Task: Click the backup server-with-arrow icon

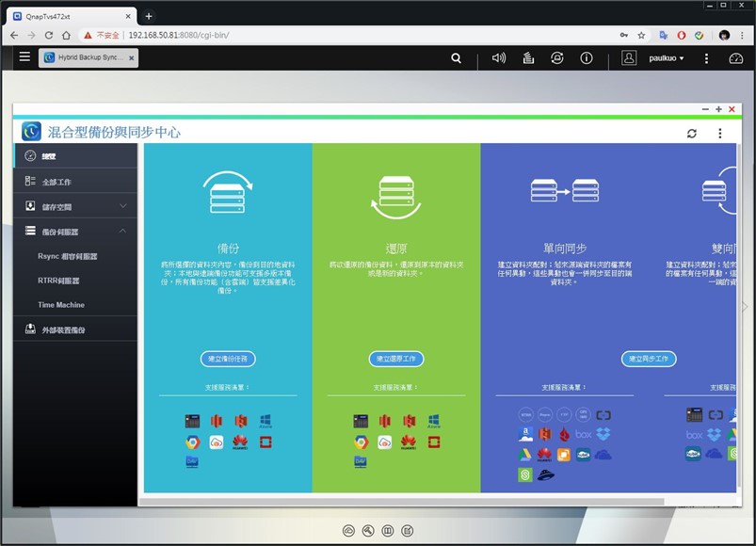Action: (x=228, y=192)
